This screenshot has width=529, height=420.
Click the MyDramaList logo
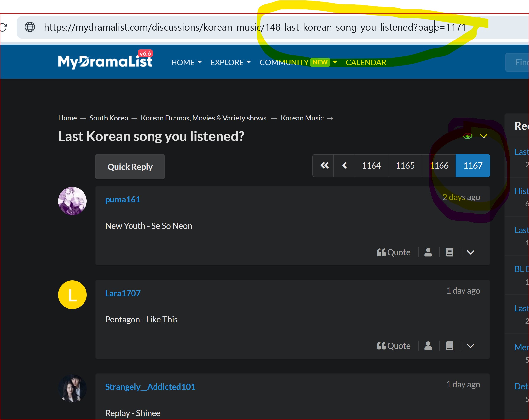tap(105, 60)
